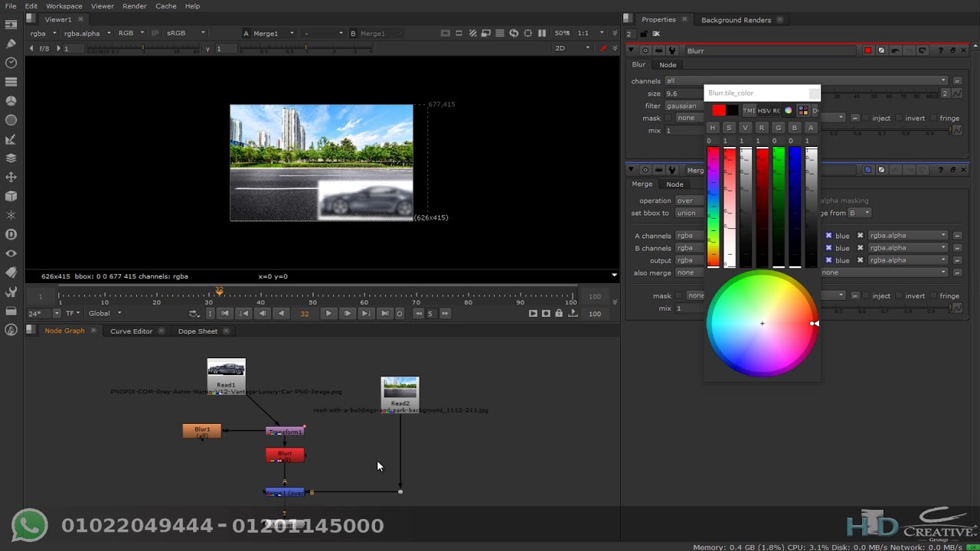Enable the invert checkbox in Blurr mask row
The width and height of the screenshot is (980, 551).
click(899, 118)
